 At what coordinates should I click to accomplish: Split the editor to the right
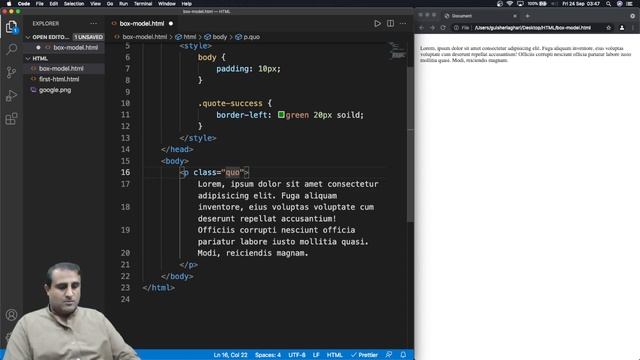(x=390, y=24)
